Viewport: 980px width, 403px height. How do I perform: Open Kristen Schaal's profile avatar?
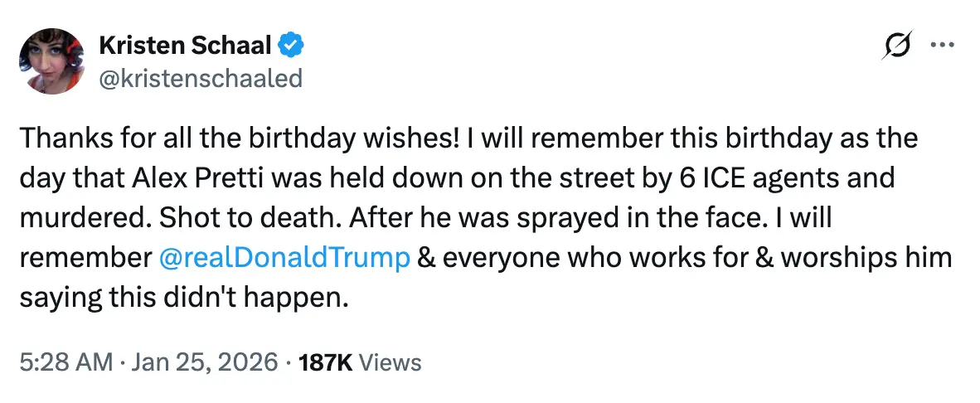point(51,61)
